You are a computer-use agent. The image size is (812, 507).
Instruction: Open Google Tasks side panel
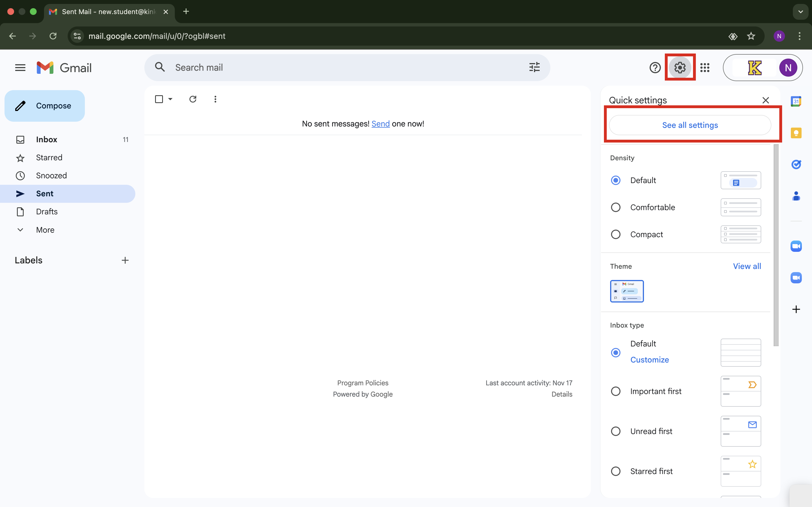click(x=796, y=164)
